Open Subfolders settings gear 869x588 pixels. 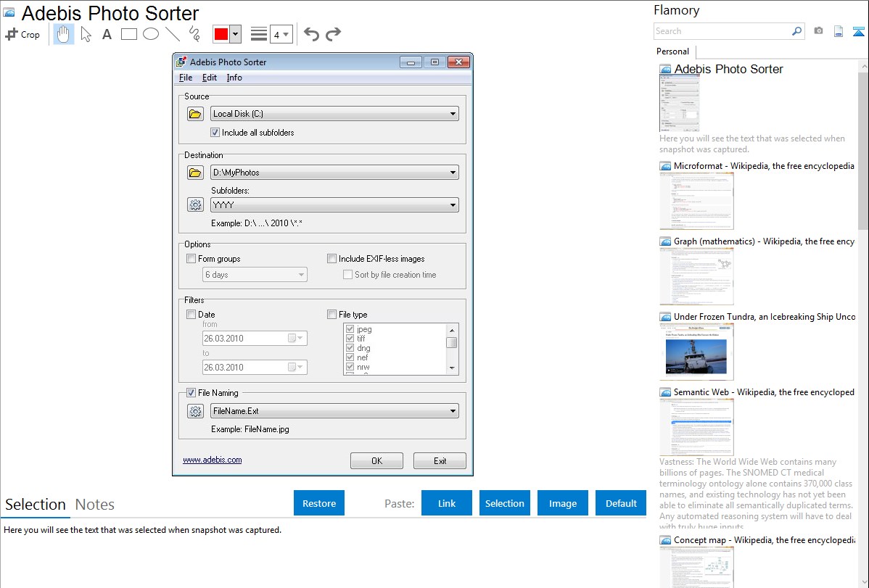[195, 205]
